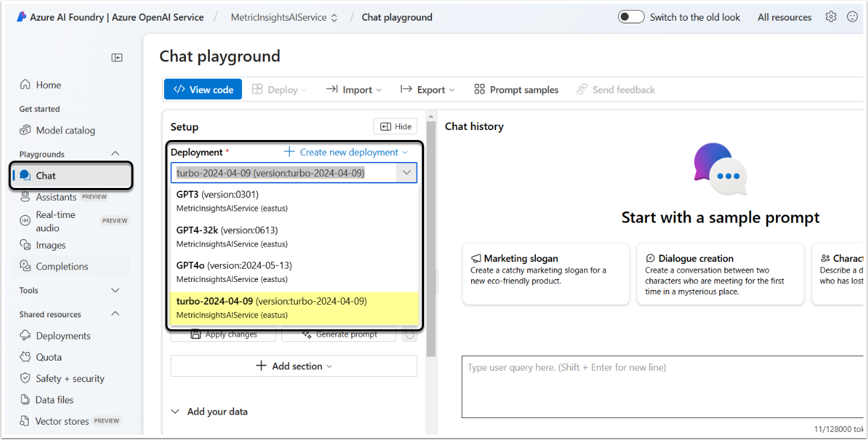This screenshot has width=868, height=440.
Task: Click the Import arrow icon
Action: (331, 89)
